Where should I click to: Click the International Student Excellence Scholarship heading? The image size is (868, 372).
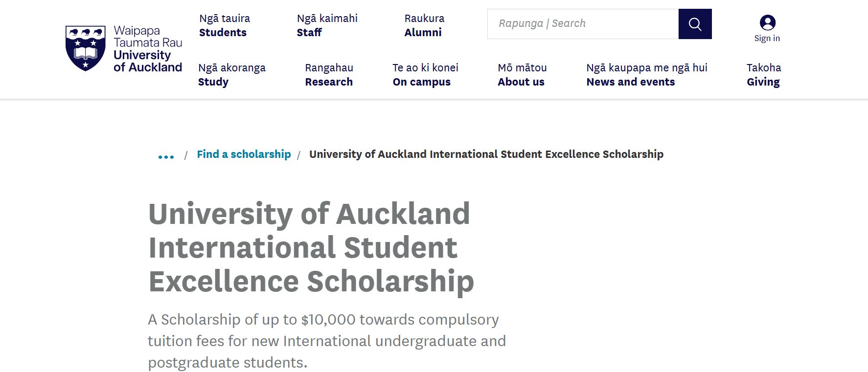[x=311, y=247]
